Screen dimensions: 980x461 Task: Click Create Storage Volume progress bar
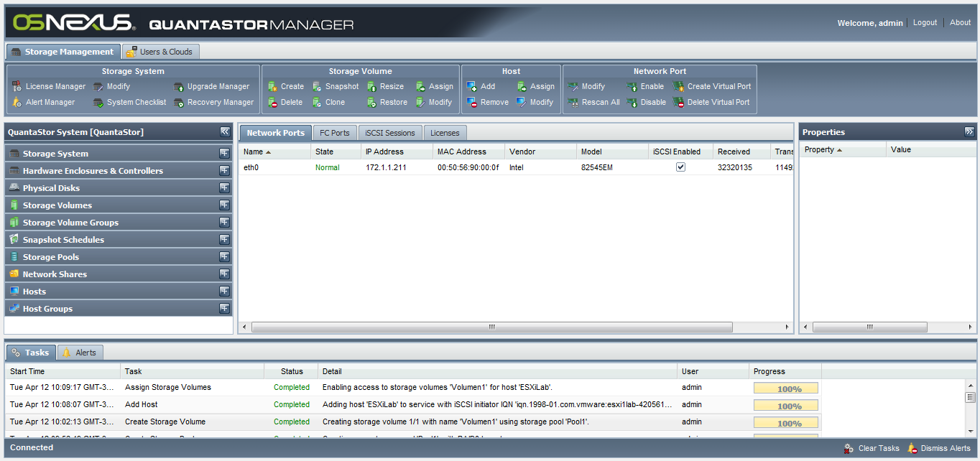pyautogui.click(x=786, y=423)
